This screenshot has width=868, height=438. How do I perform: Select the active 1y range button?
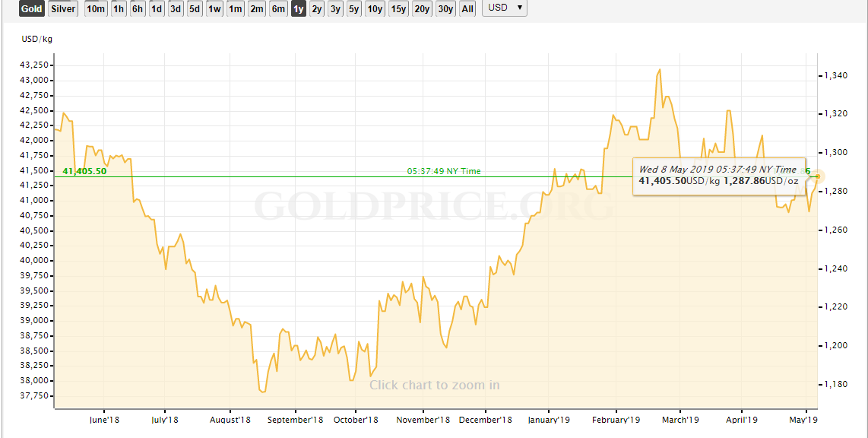point(299,9)
